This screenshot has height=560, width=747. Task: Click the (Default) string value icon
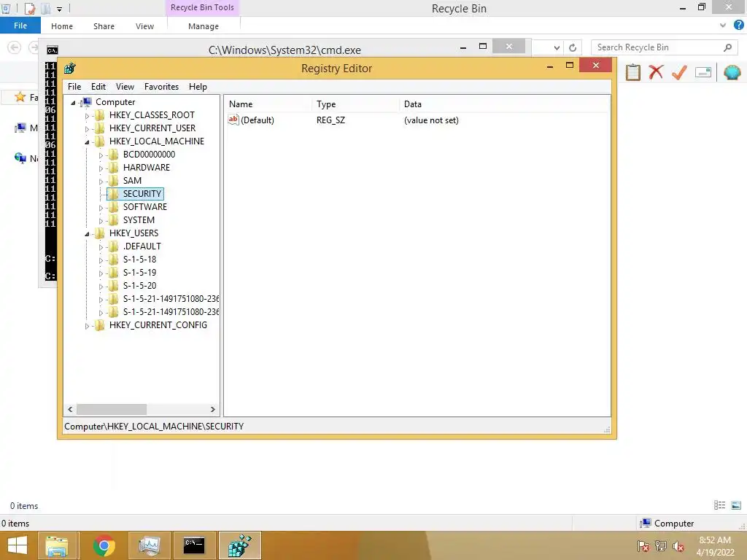click(x=233, y=120)
